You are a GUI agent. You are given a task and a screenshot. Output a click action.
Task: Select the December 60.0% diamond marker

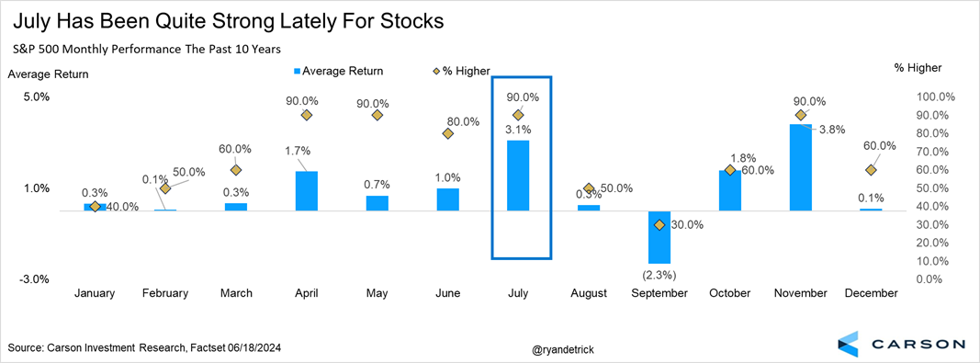871,170
